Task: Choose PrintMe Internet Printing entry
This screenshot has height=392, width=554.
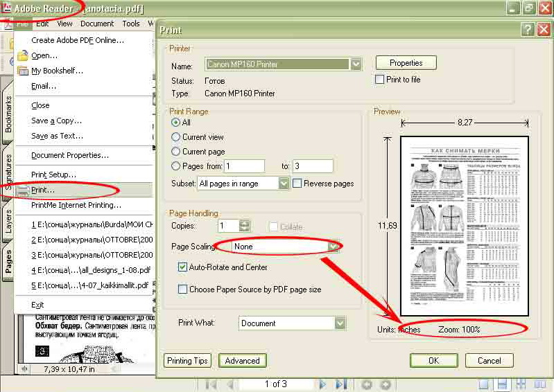Action: tap(85, 205)
